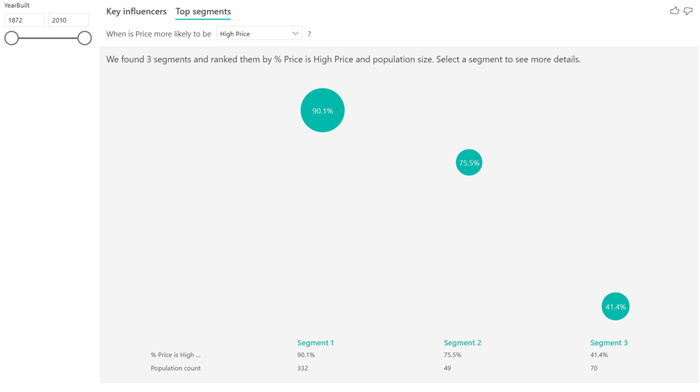Click the thumbs down feedback icon
Image resolution: width=700 pixels, height=392 pixels.
688,11
